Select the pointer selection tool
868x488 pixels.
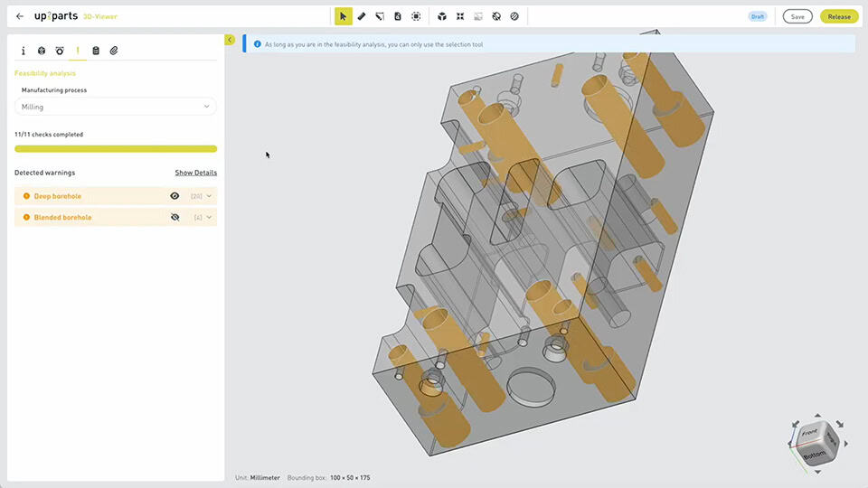344,16
